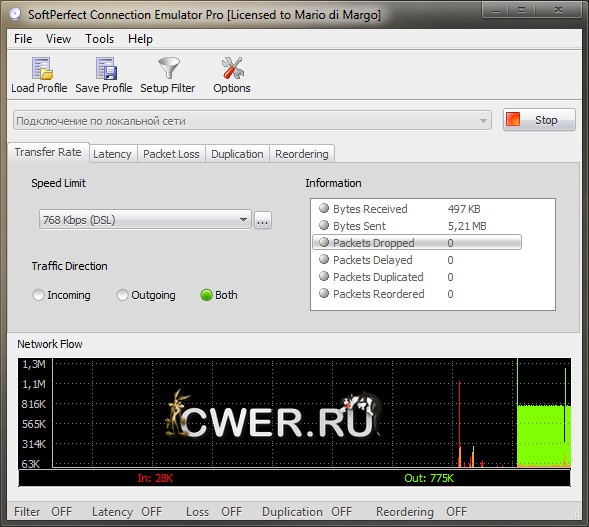Click the Load Profile toolbar icon

42,68
